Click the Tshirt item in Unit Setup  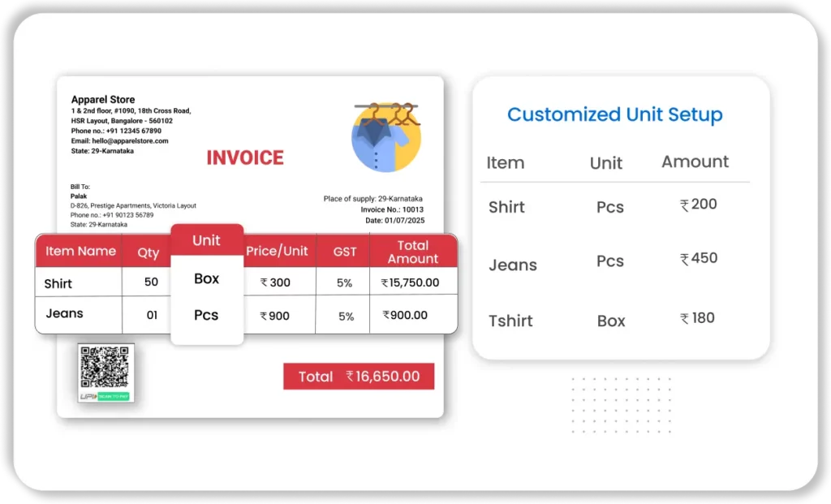point(510,321)
